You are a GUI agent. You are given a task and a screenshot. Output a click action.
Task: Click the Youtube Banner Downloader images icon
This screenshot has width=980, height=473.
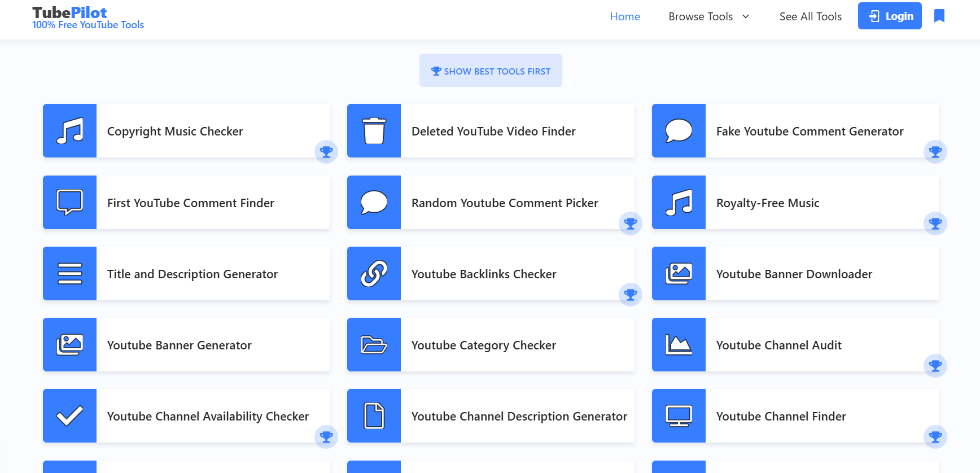click(x=679, y=274)
